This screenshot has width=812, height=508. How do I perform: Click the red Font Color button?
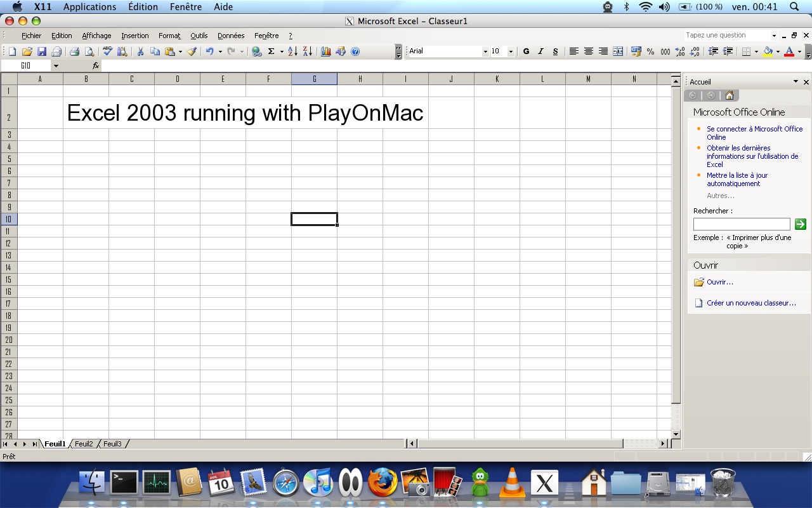point(789,51)
